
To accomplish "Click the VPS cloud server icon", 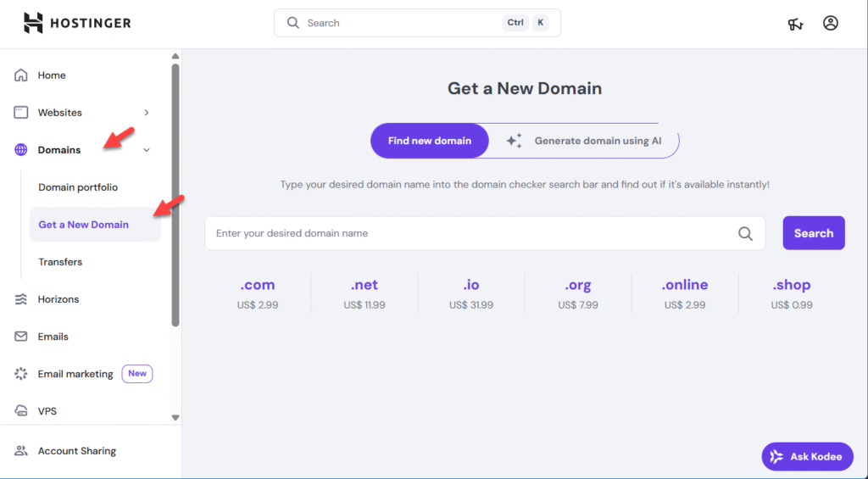I will click(21, 411).
